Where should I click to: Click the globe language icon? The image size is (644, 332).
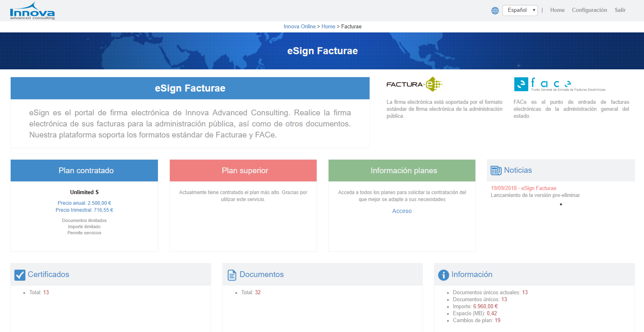coord(495,11)
